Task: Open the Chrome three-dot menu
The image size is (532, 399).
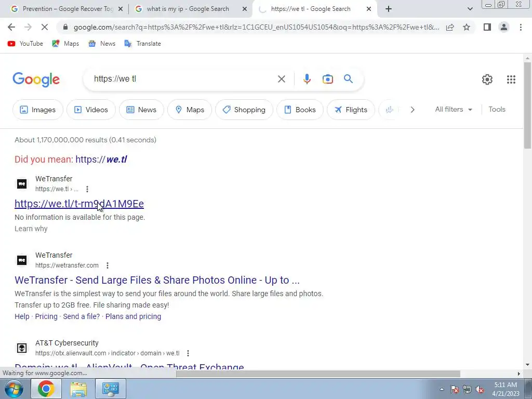Action: click(521, 27)
